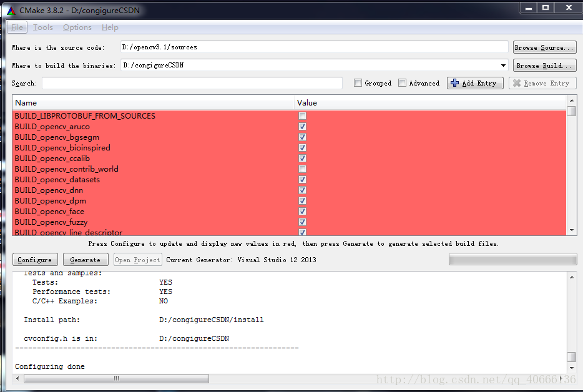Click the Add Entry plus button
This screenshot has width=583, height=392.
[x=475, y=83]
